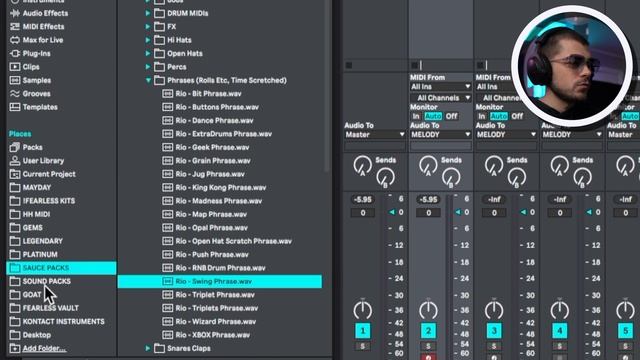The image size is (640, 360).
Task: Select the IFEARLESS KITS folder
Action: point(42,201)
